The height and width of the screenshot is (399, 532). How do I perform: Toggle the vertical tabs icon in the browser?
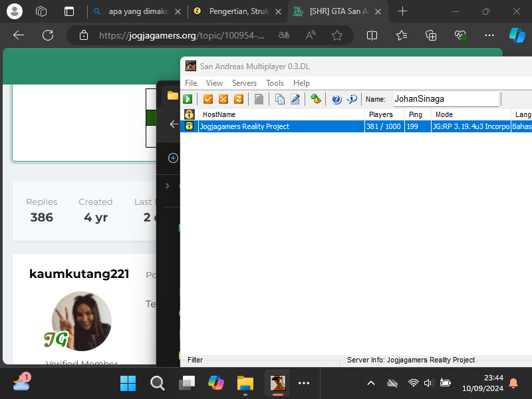click(69, 11)
